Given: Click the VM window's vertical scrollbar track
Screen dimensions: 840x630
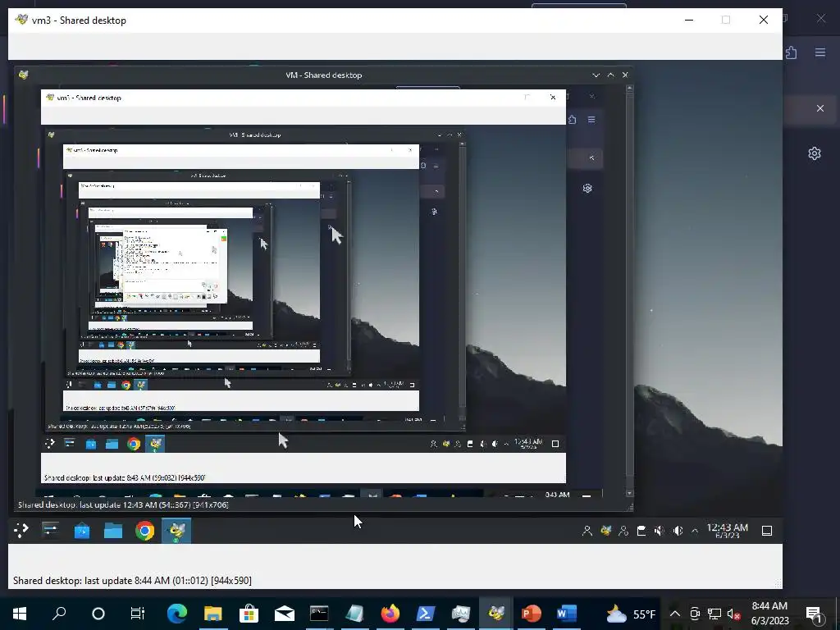Looking at the screenshot, I should tap(629, 290).
